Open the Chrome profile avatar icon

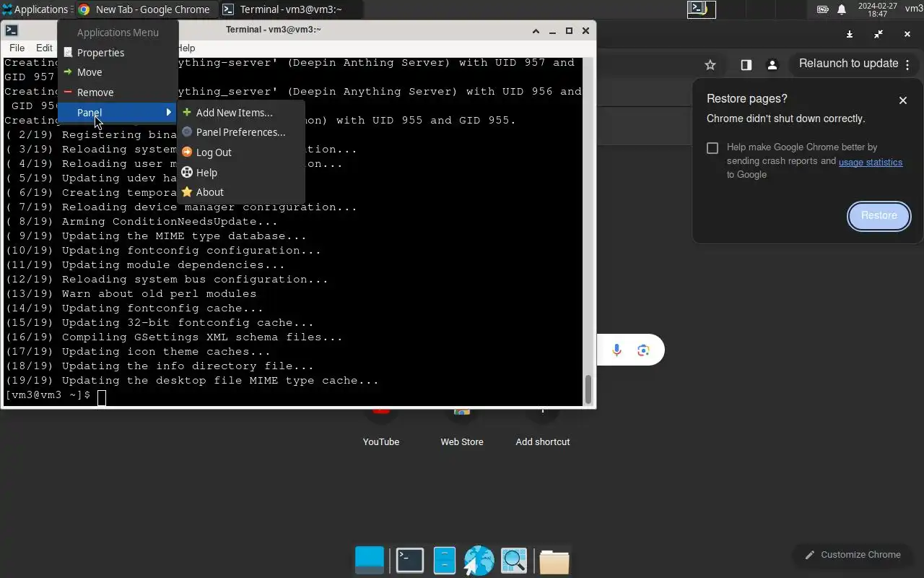(772, 65)
